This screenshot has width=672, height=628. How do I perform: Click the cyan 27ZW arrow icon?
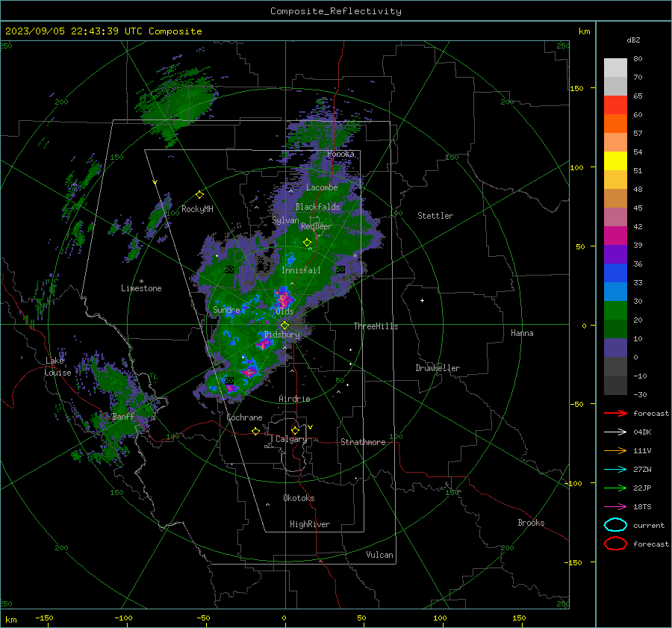click(615, 469)
